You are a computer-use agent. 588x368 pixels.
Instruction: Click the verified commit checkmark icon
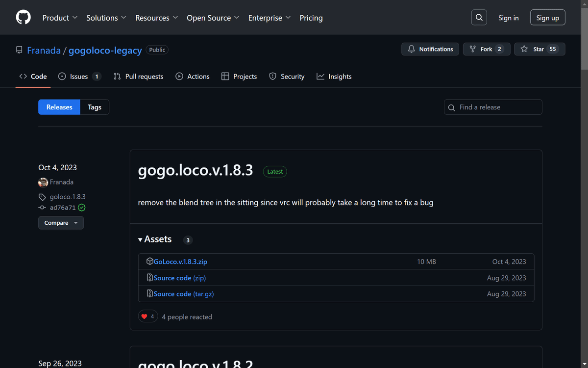pos(82,208)
